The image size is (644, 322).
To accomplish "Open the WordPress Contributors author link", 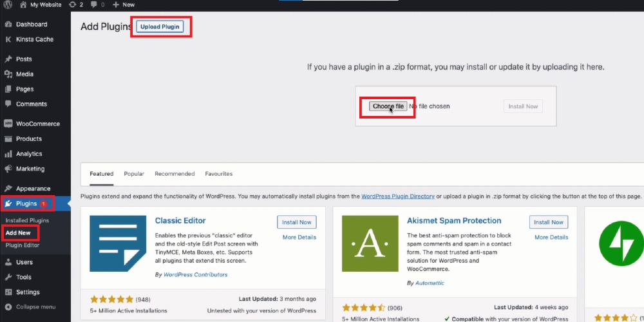I will [x=196, y=274].
